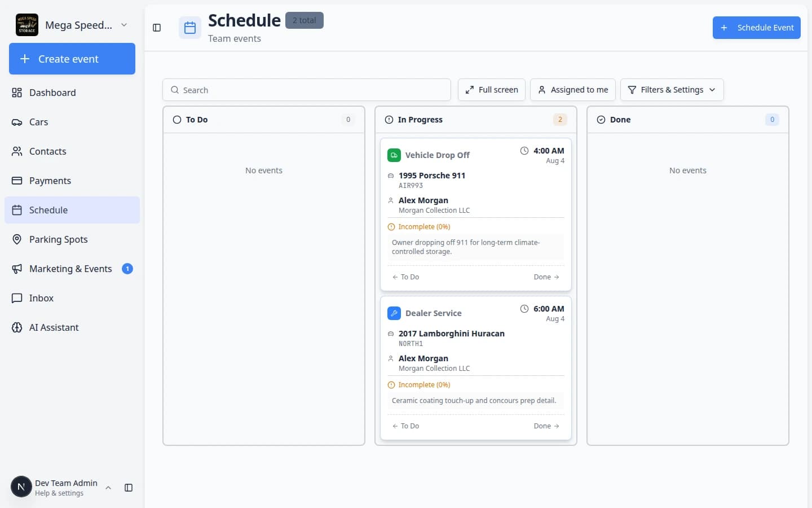Click the ceramic coating note text
812x508 pixels.
pyautogui.click(x=474, y=401)
